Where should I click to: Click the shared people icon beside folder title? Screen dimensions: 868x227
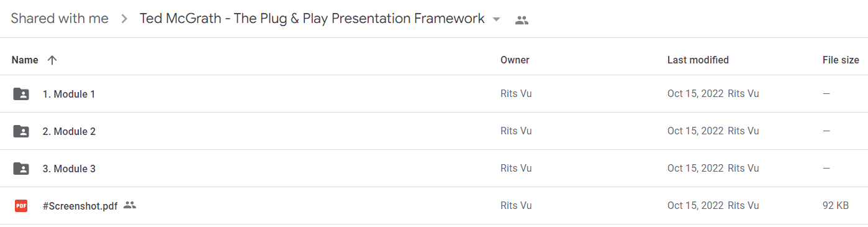click(x=522, y=20)
